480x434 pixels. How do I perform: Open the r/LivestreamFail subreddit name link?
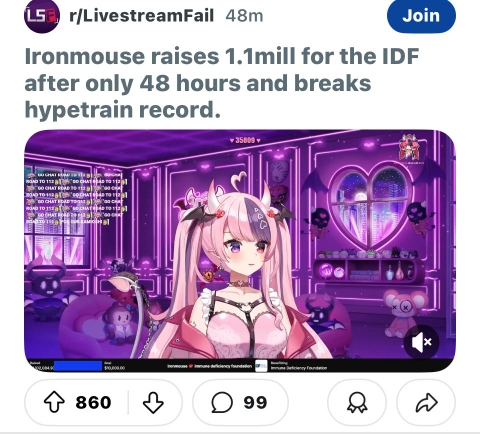[142, 16]
